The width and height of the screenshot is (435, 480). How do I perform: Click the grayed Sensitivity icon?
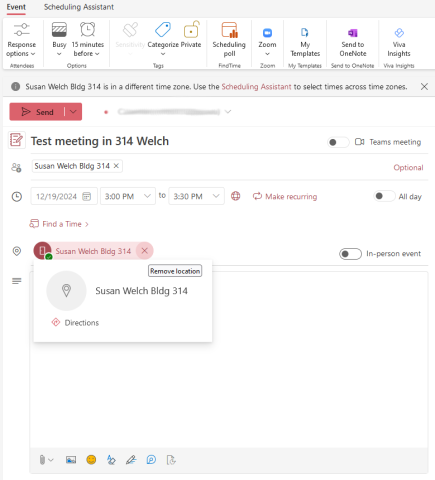(x=130, y=30)
